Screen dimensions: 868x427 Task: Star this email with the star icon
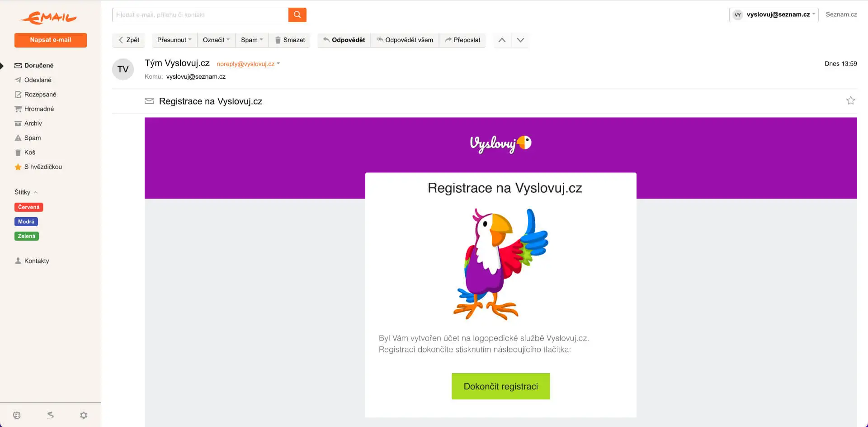click(x=850, y=100)
